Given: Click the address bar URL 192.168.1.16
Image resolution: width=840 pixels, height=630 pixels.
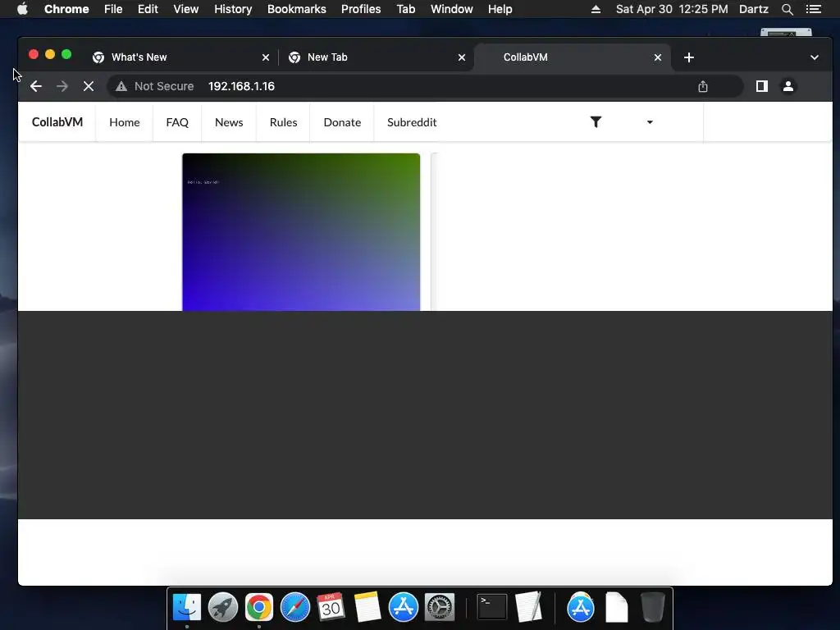Looking at the screenshot, I should [242, 86].
